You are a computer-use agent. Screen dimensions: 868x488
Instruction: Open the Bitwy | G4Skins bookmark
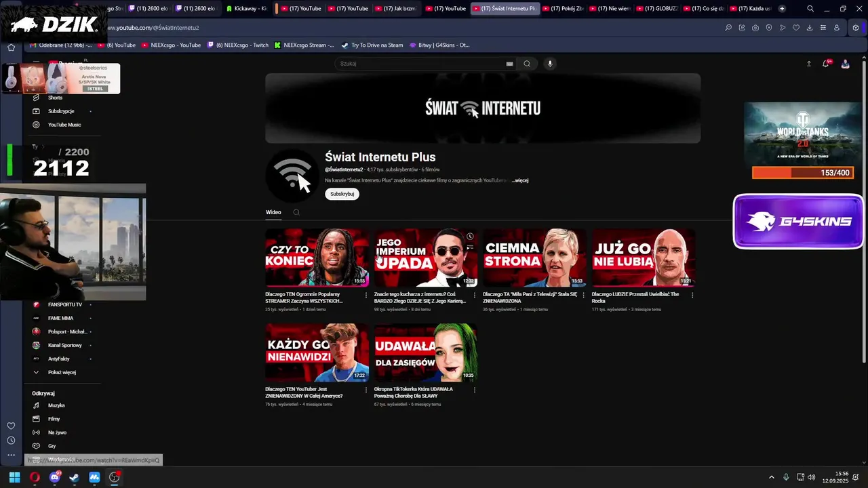click(439, 45)
